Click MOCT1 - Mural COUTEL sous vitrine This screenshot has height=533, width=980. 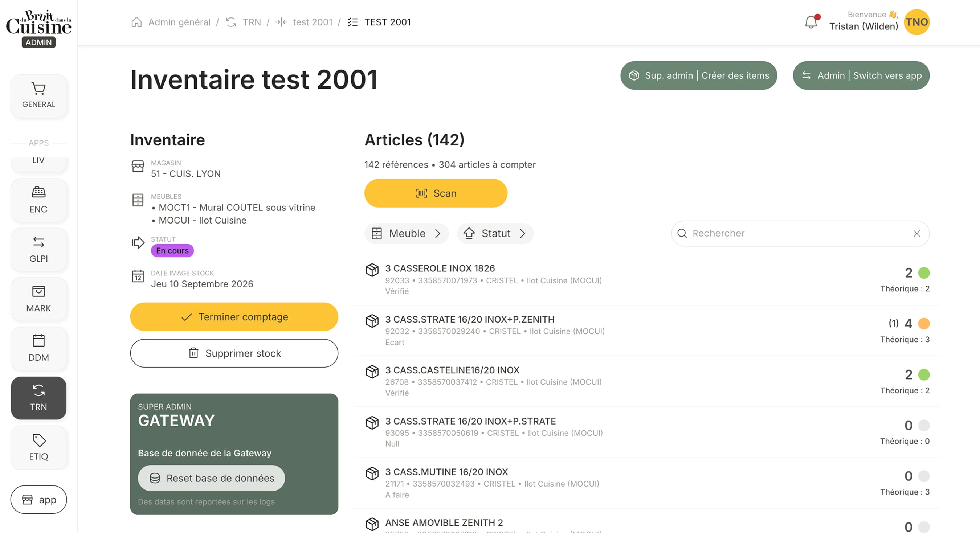(237, 208)
